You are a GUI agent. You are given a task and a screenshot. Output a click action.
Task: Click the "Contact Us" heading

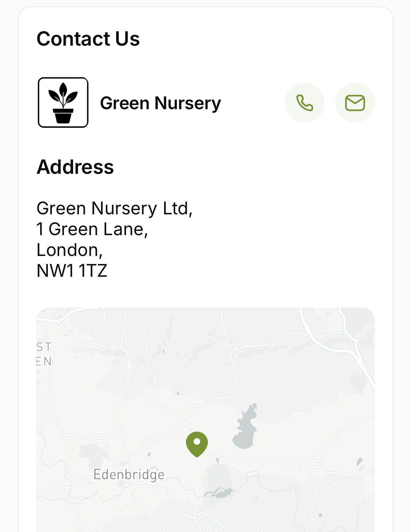[88, 39]
